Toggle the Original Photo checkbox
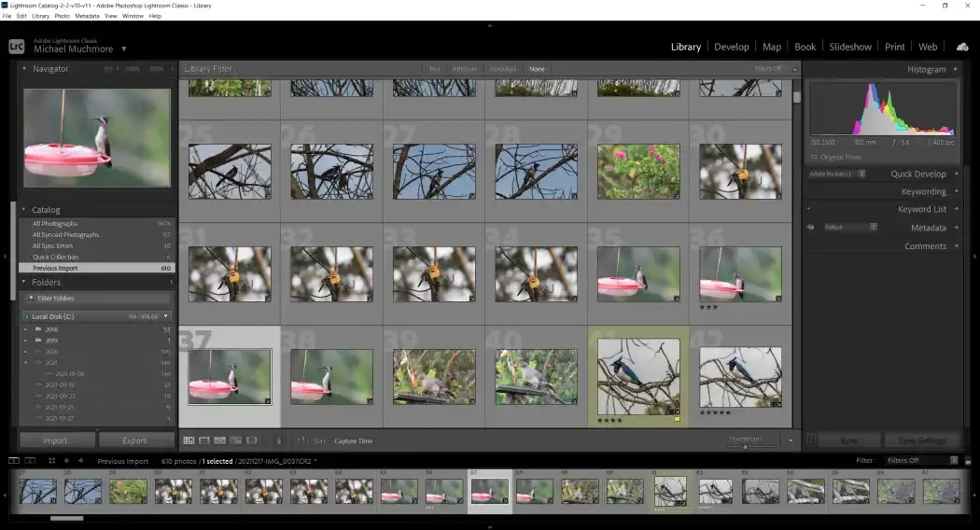 (813, 157)
